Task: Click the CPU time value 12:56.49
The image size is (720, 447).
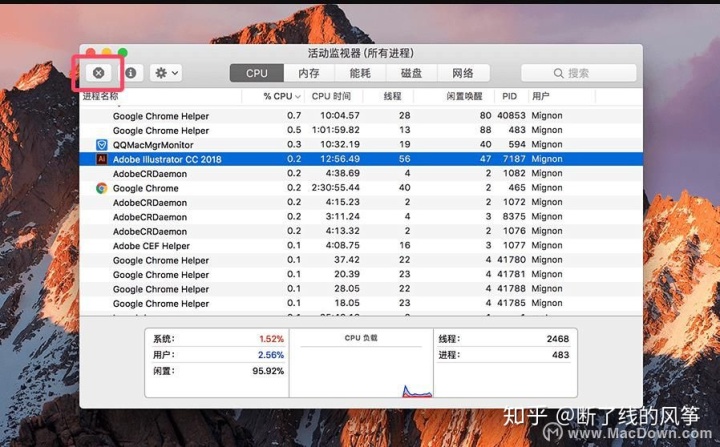Action: point(340,159)
